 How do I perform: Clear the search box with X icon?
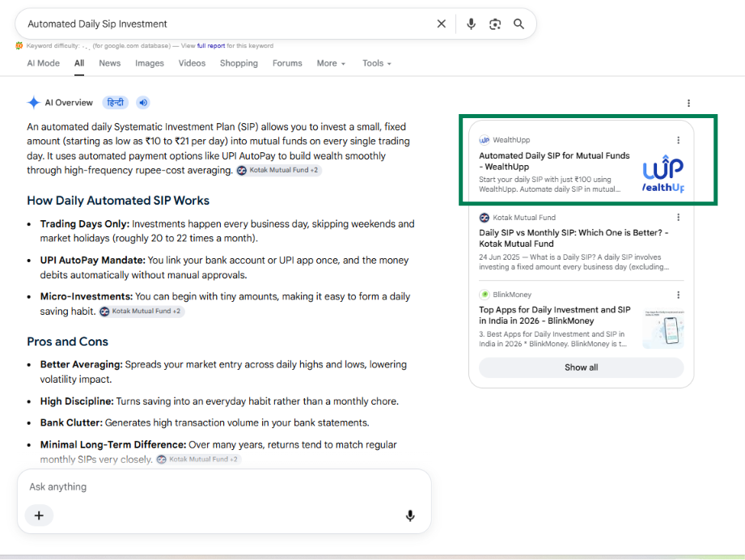[442, 23]
